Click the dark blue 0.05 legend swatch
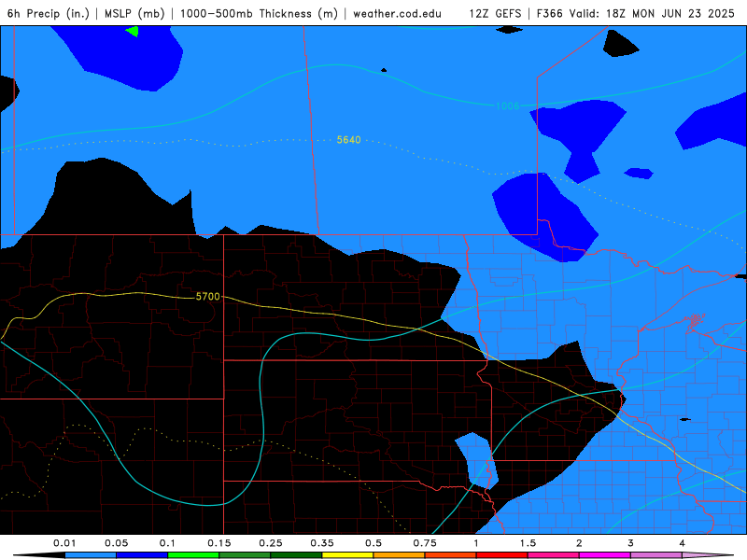The image size is (747, 560). click(x=142, y=555)
